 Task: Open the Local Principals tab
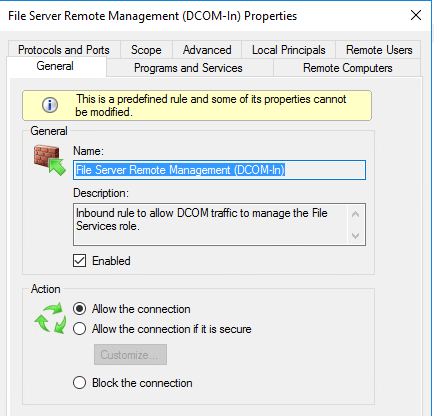coord(289,50)
